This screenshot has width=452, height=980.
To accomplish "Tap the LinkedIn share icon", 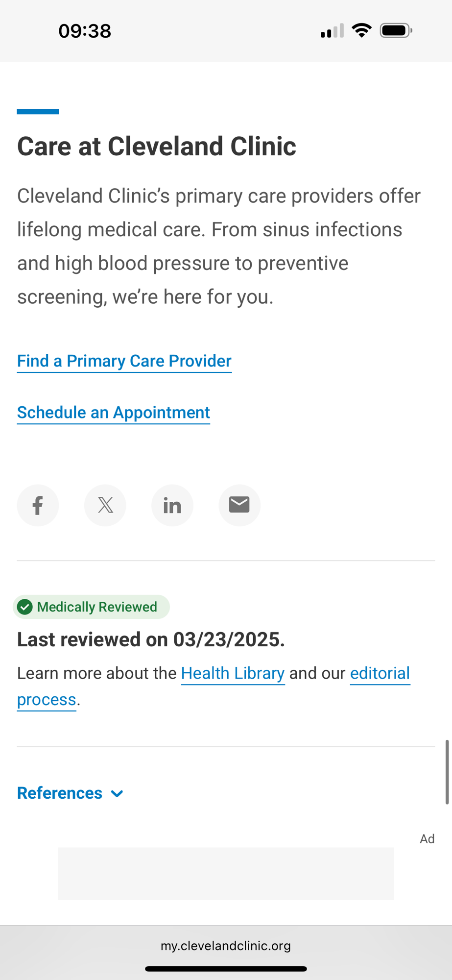I will [172, 505].
